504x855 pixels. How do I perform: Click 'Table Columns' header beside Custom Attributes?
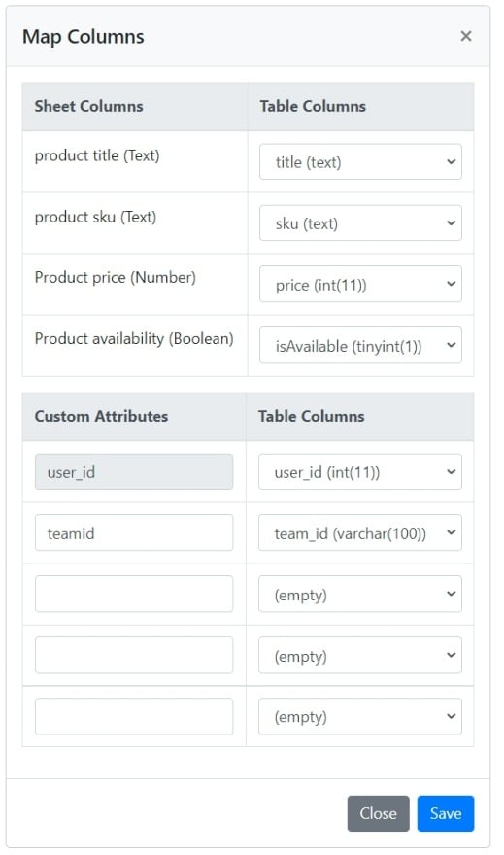coord(311,416)
